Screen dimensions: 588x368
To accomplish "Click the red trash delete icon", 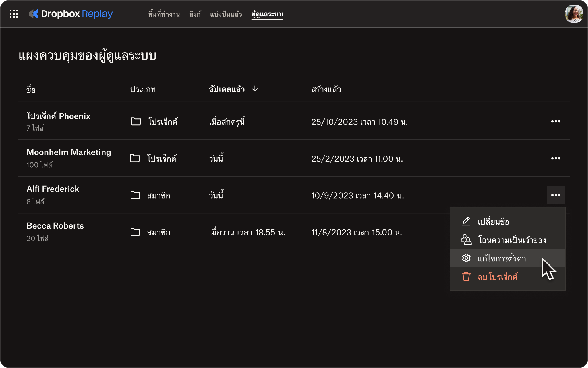I will pyautogui.click(x=466, y=276).
